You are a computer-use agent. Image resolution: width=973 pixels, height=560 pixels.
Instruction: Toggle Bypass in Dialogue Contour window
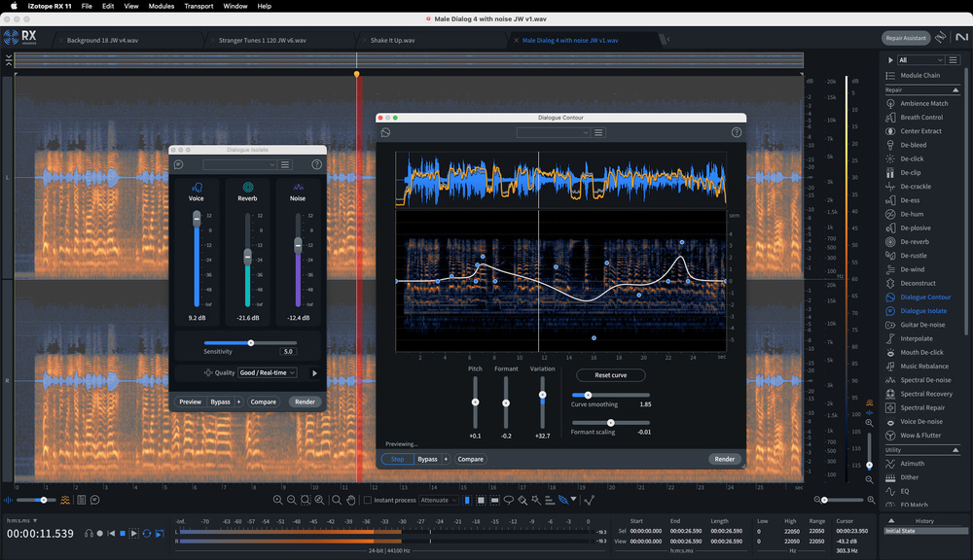tap(427, 459)
